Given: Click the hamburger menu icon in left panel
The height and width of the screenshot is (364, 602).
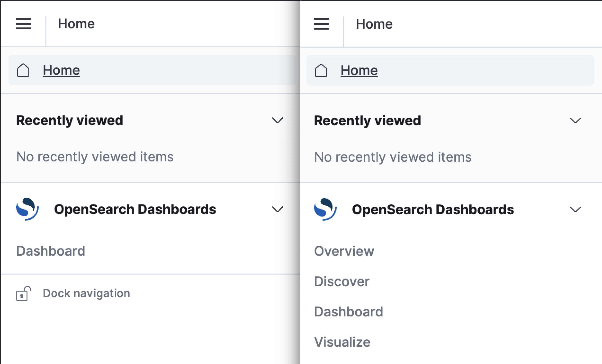Looking at the screenshot, I should [23, 24].
